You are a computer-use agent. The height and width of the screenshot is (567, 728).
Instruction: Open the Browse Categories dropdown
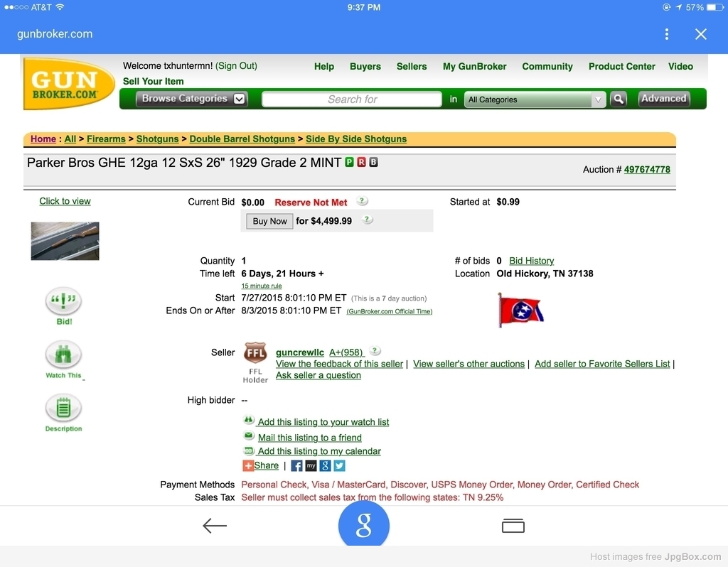(x=191, y=98)
